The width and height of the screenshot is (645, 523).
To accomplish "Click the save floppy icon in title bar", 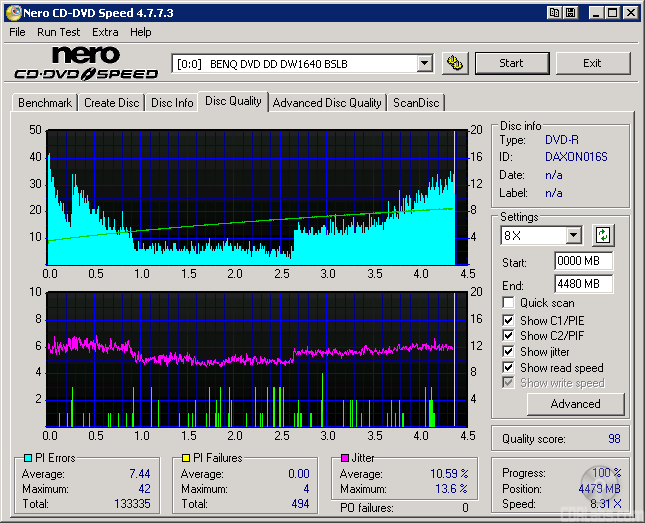I will point(570,13).
